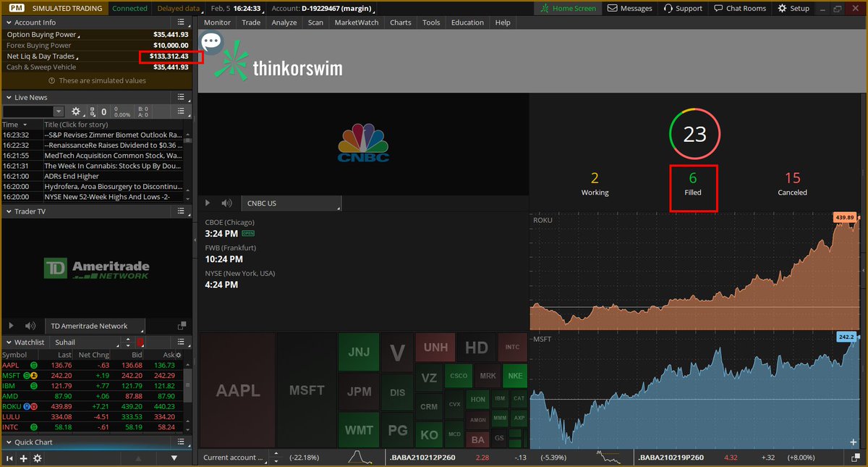Click the MSFT yellow event icon in Watchlist

pyautogui.click(x=34, y=376)
